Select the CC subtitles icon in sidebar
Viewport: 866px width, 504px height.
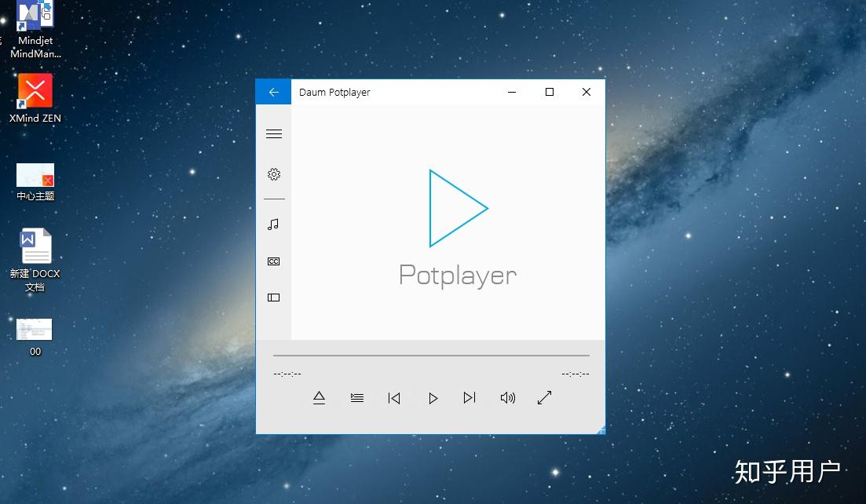273,261
